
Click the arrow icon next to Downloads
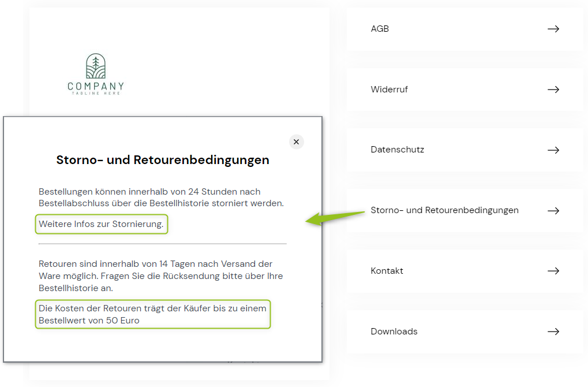pos(553,332)
